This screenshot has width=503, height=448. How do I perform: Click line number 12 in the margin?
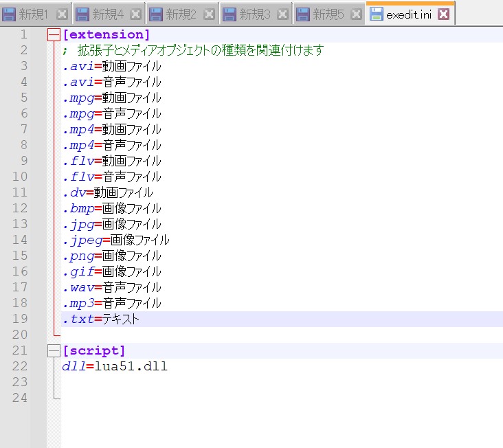coord(20,208)
